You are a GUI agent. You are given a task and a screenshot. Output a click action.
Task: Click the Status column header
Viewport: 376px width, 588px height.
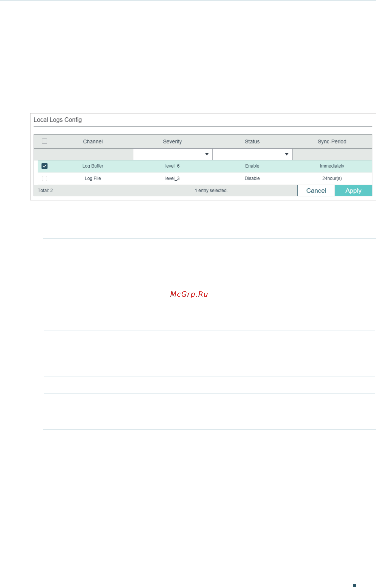pos(252,142)
